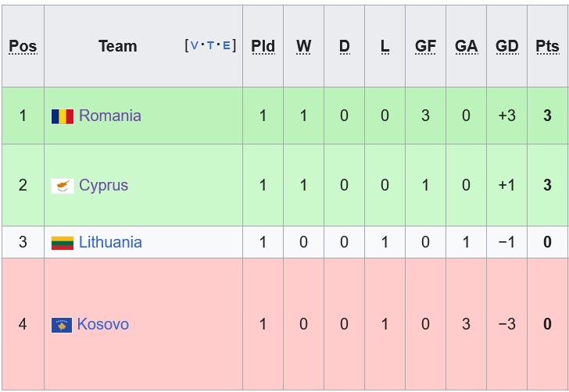Click the L losses column header

tap(385, 46)
